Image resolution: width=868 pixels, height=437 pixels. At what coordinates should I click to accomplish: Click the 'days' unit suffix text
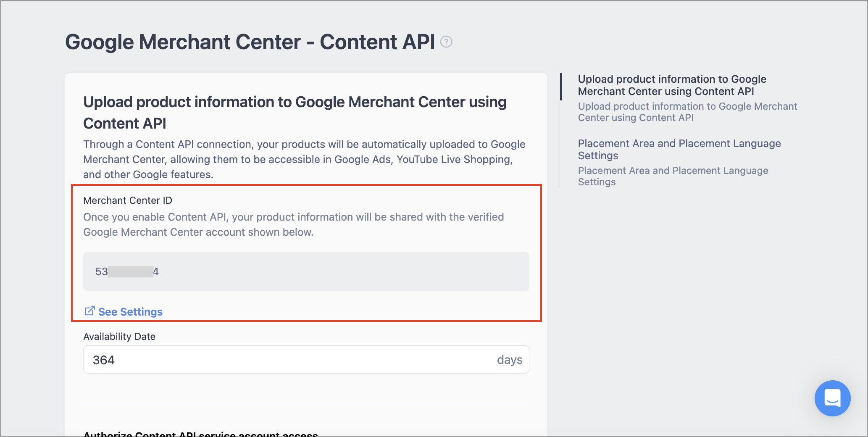click(510, 360)
